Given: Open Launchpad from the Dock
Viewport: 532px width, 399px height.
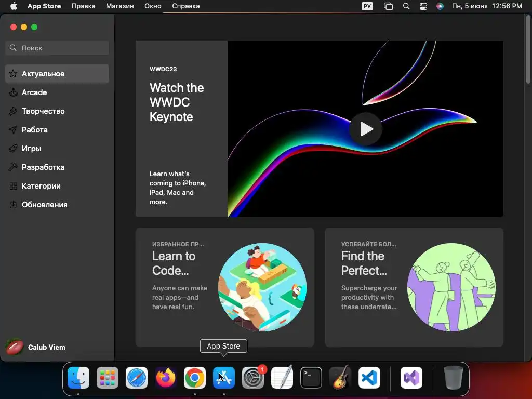Looking at the screenshot, I should point(108,378).
